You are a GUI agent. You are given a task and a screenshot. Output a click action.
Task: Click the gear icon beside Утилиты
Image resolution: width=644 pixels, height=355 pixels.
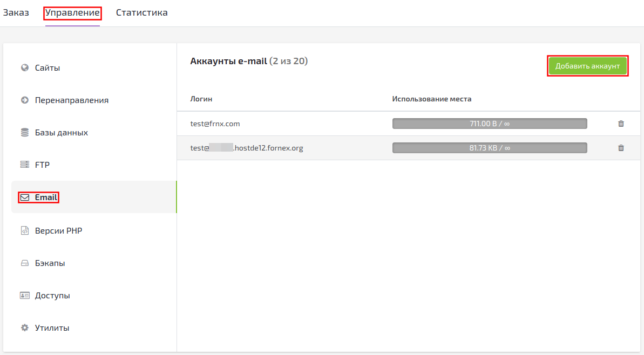[24, 328]
